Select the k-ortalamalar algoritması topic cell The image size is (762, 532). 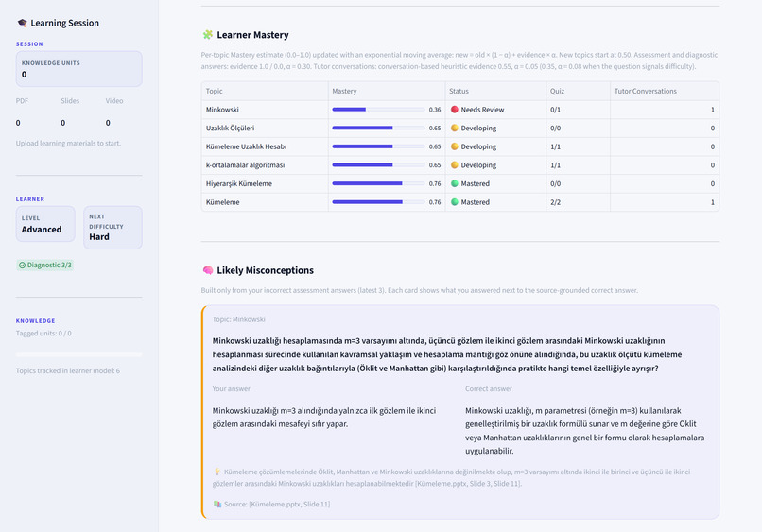coord(266,164)
